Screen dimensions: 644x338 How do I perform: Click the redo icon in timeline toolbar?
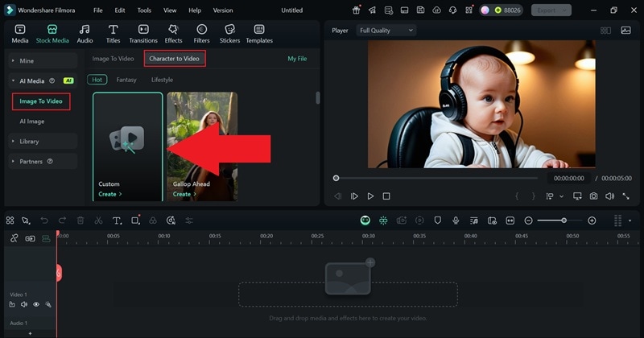(62, 221)
